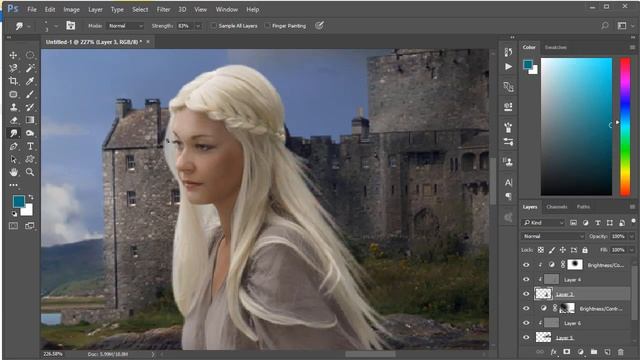Click the background color swatch in toolbar
Viewport: 640px width, 360px height.
tap(28, 211)
